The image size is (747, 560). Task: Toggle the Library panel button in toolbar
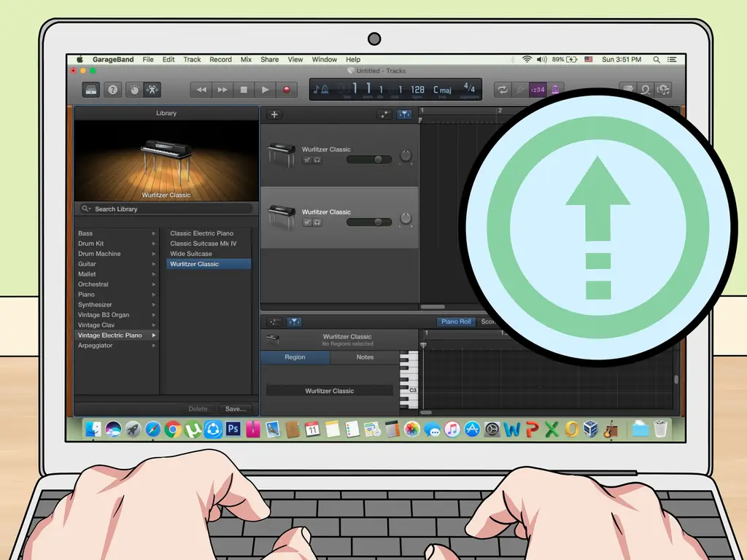click(91, 90)
